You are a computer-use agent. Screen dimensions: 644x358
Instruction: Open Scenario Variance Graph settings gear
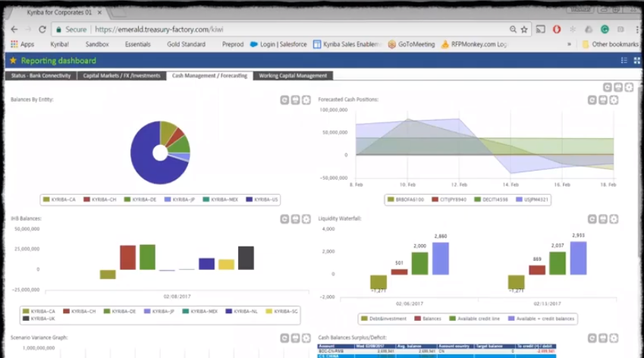tap(306, 338)
